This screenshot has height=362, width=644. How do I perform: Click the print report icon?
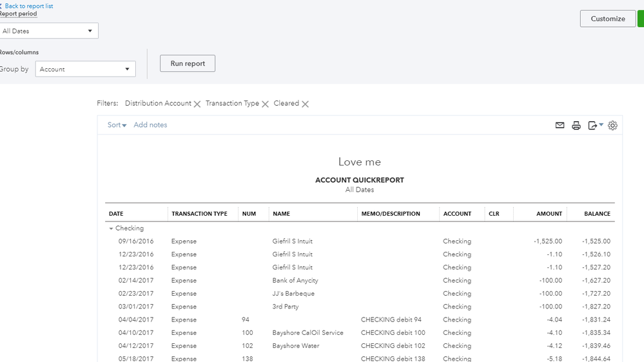576,126
